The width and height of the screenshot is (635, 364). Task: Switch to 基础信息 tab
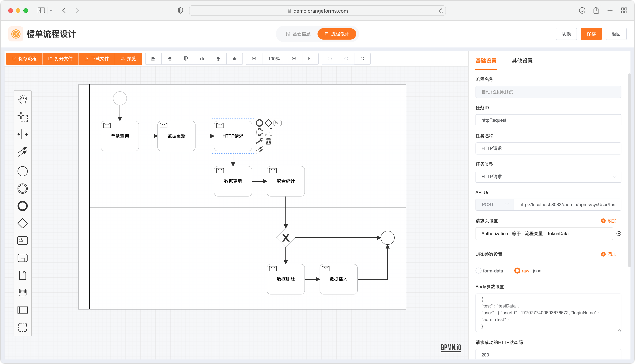(x=298, y=34)
